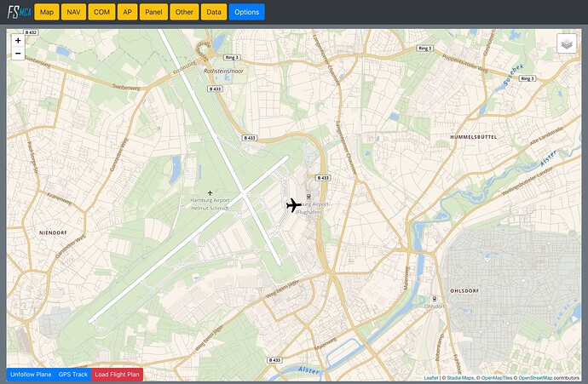The height and width of the screenshot is (384, 588).
Task: Select the AP autopilot tab
Action: 128,12
